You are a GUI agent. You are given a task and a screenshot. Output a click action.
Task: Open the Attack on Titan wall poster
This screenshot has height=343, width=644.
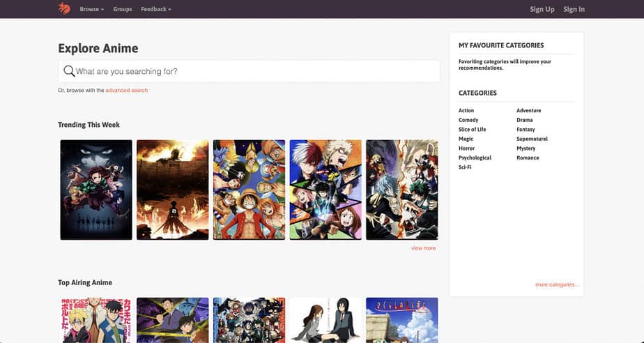(x=173, y=190)
